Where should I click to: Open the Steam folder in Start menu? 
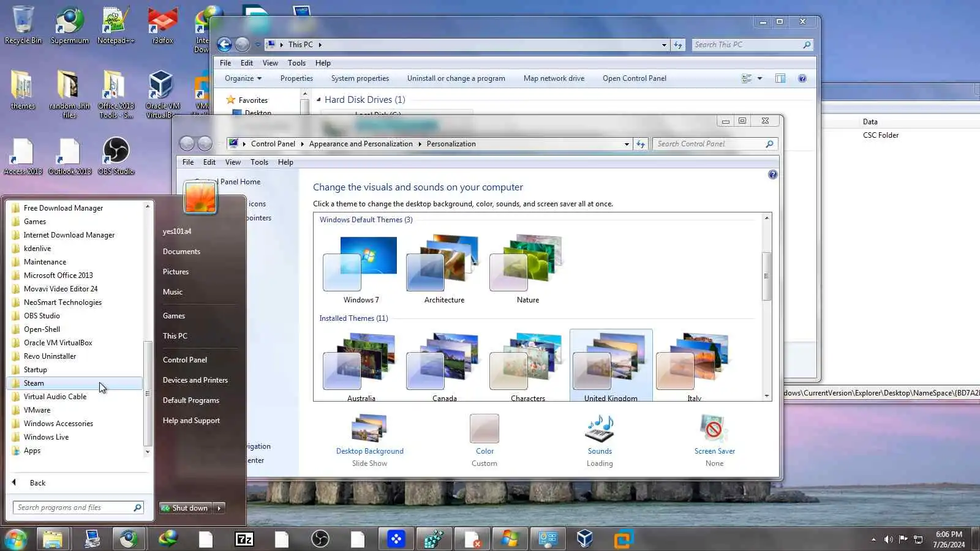click(x=75, y=383)
